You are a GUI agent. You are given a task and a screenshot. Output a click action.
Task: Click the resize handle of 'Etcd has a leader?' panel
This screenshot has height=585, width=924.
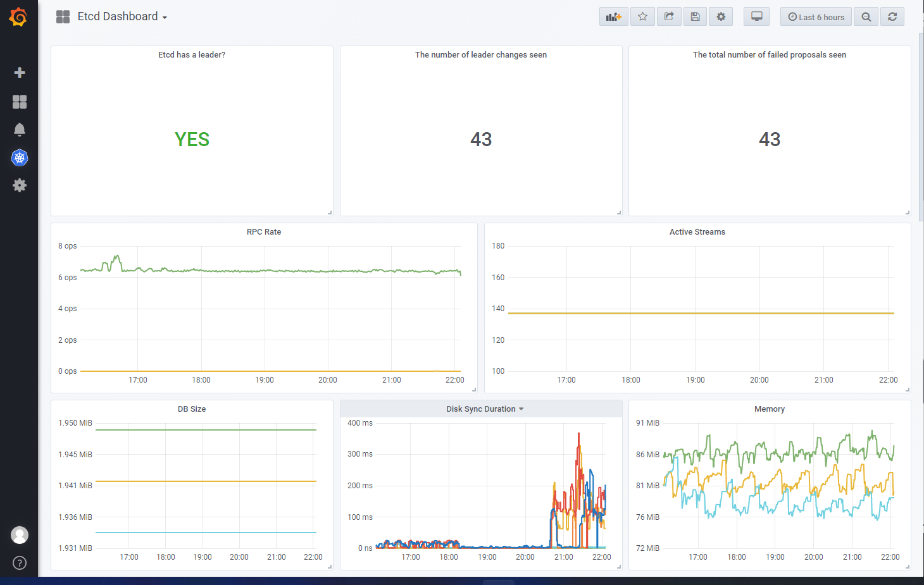click(330, 212)
